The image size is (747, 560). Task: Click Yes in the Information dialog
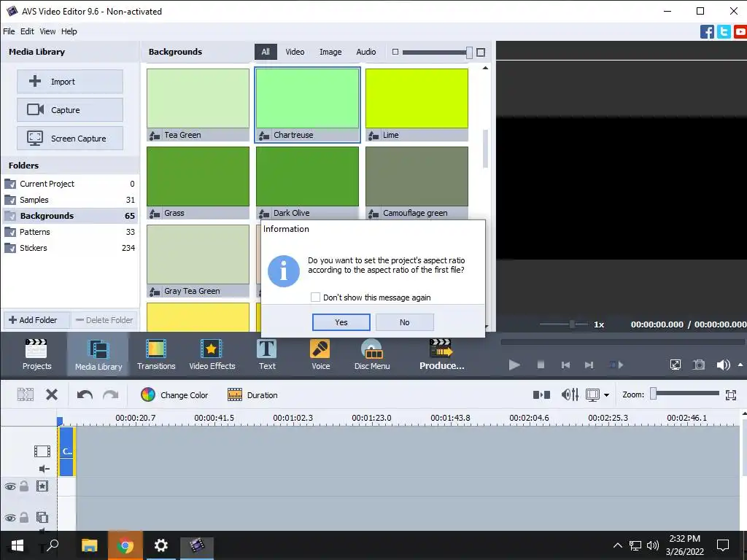[341, 322]
